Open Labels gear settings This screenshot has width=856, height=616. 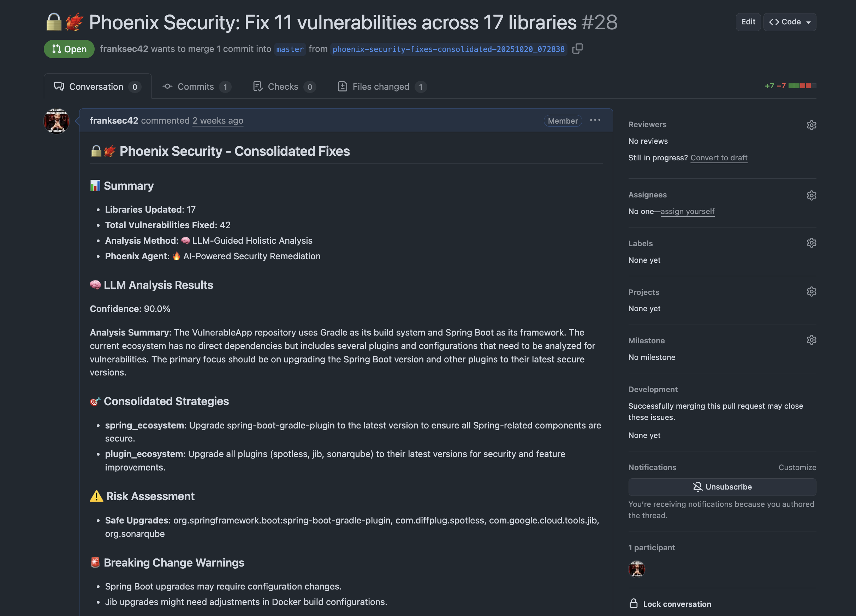(x=811, y=243)
